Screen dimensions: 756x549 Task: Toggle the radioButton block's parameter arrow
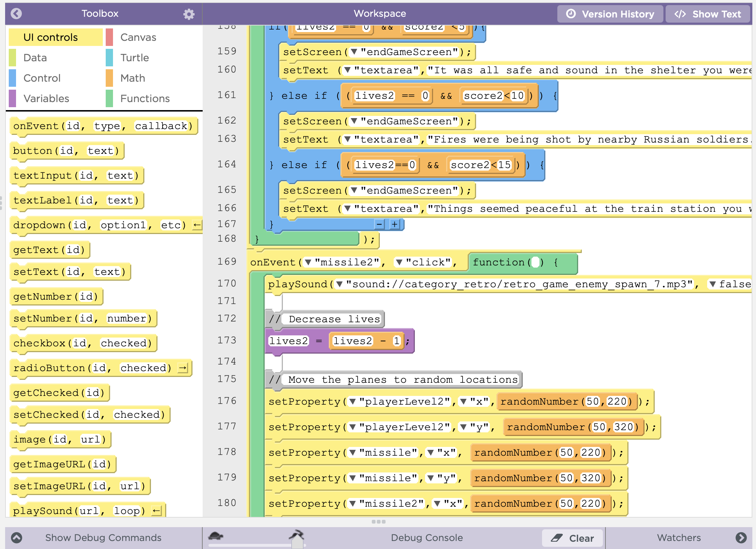(x=183, y=368)
